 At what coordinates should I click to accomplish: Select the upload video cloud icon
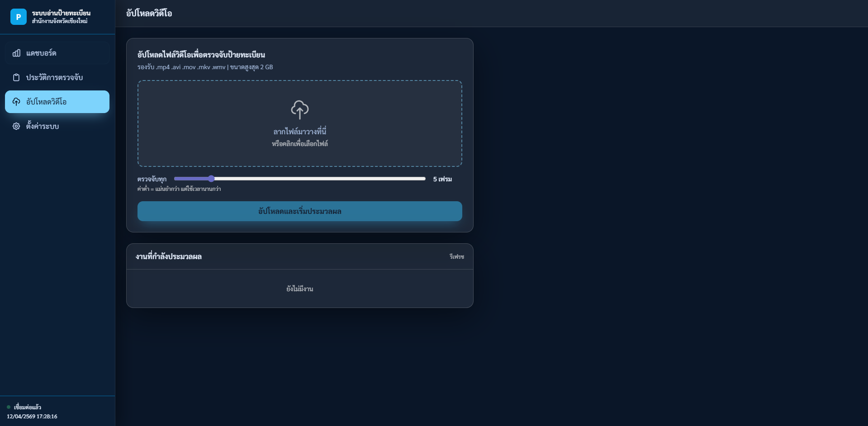(16, 102)
